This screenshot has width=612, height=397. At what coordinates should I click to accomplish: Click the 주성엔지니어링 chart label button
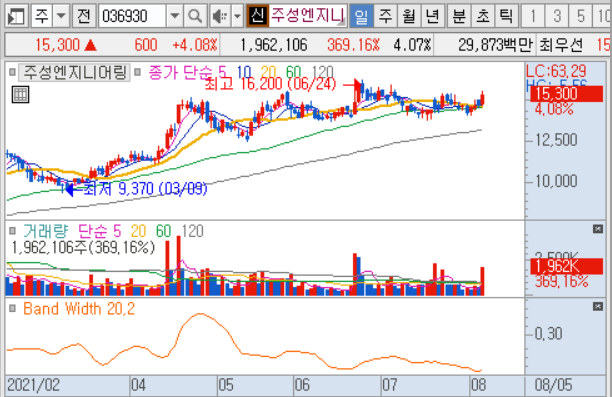point(75,72)
